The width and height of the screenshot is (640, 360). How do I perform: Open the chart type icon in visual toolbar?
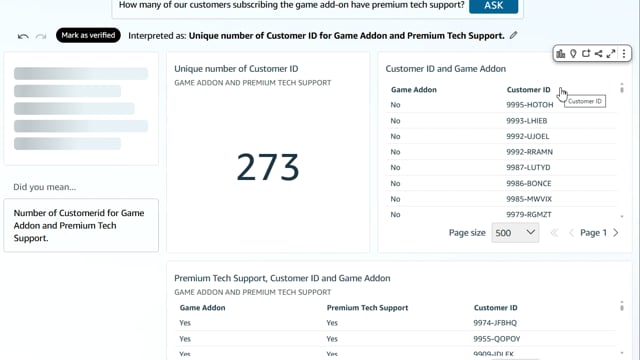pyautogui.click(x=561, y=53)
